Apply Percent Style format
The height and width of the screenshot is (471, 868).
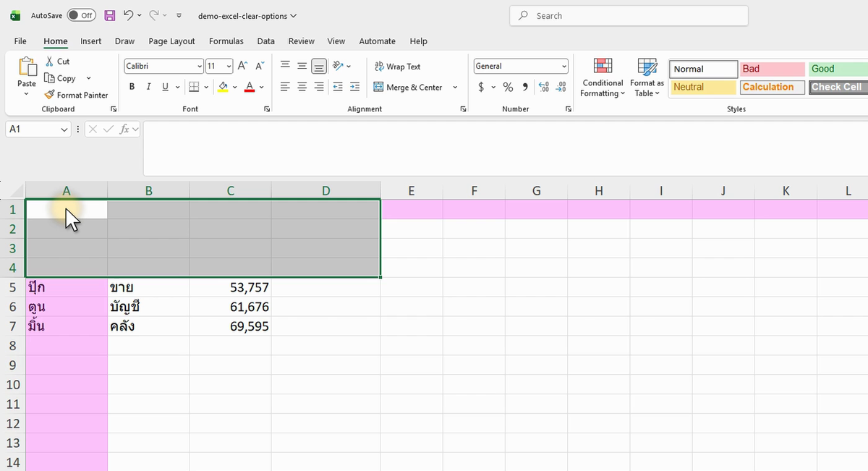(x=508, y=87)
